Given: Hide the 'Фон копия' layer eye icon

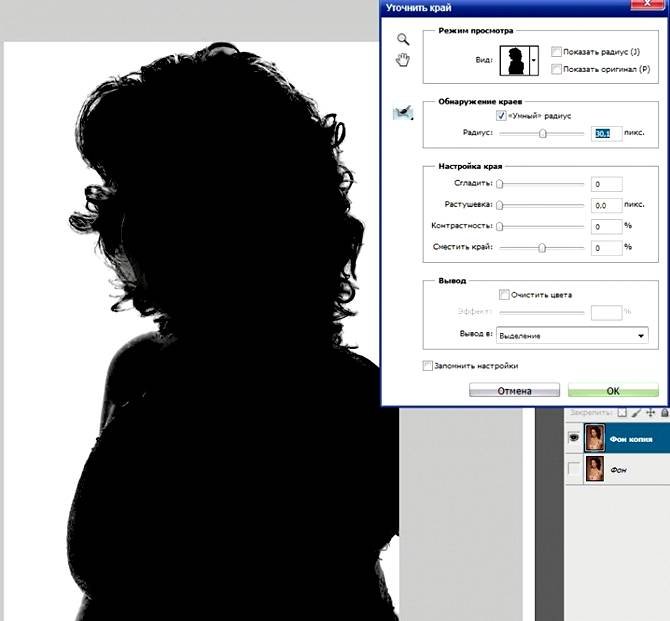Looking at the screenshot, I should pos(574,438).
